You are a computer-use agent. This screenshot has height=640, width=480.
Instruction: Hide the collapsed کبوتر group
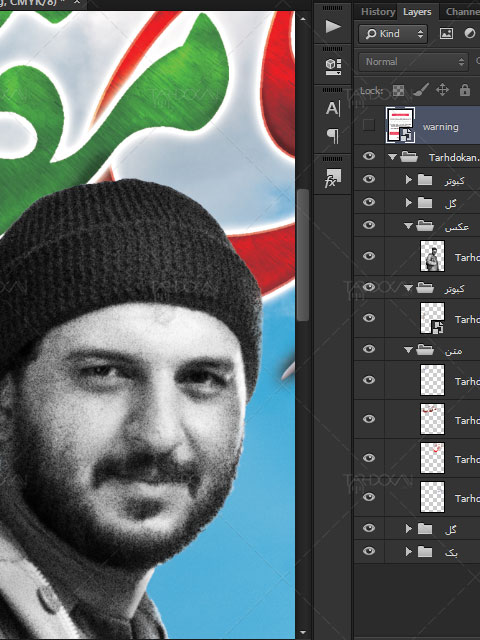point(369,179)
